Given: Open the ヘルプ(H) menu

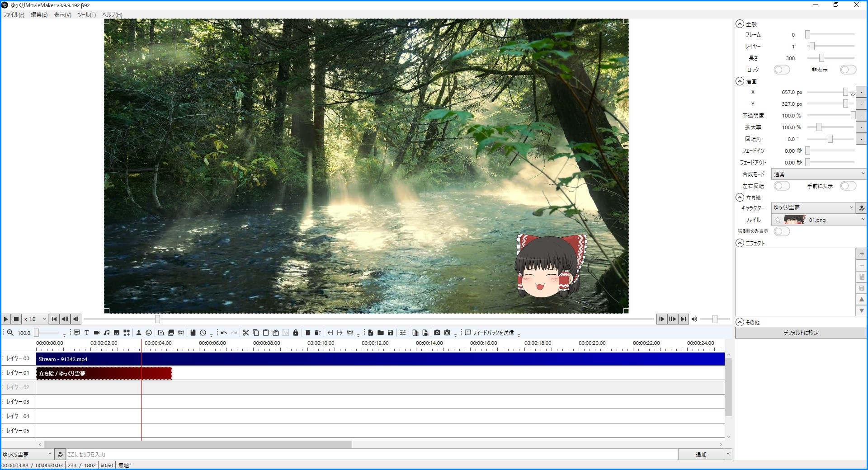Looking at the screenshot, I should (x=112, y=15).
